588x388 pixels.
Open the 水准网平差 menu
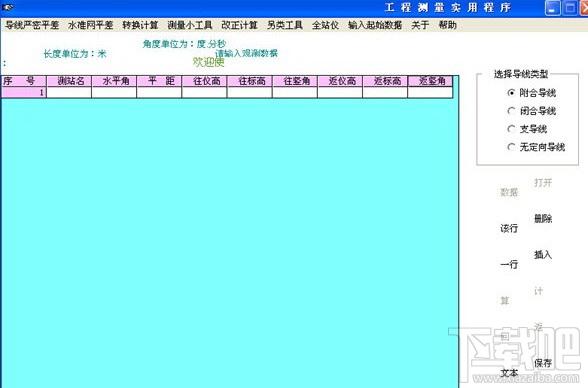point(90,25)
